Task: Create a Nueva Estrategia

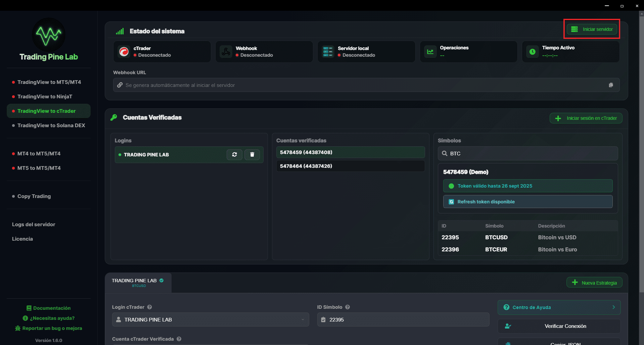Action: pos(594,282)
